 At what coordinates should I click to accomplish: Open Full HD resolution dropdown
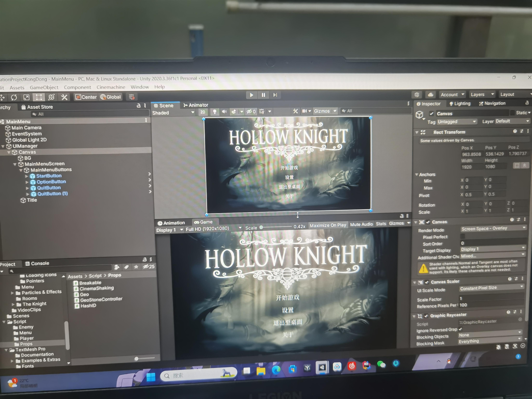click(214, 228)
